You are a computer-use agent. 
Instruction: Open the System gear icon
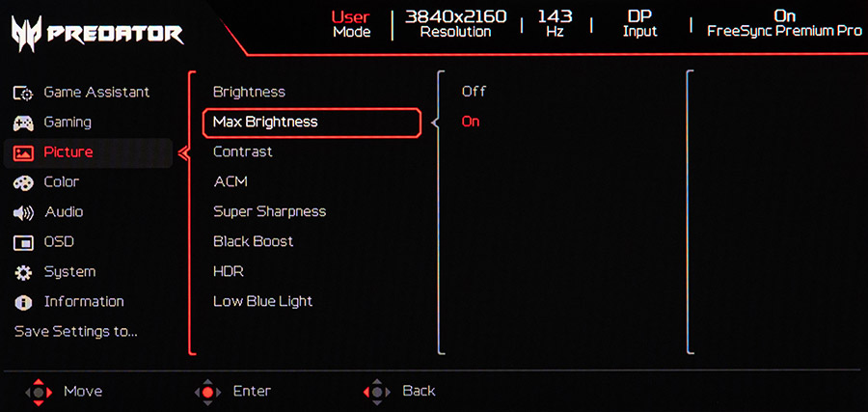pos(23,272)
